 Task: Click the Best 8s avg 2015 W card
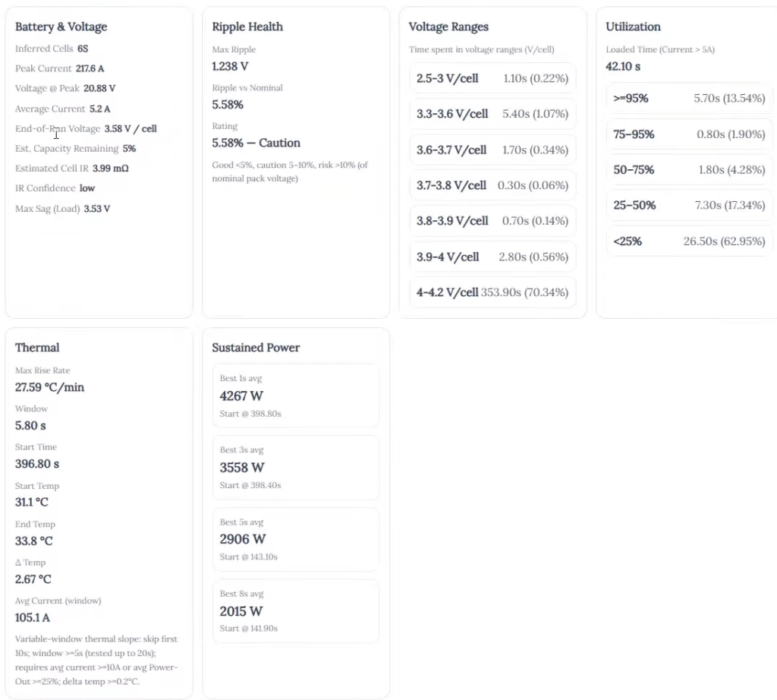[x=296, y=610]
